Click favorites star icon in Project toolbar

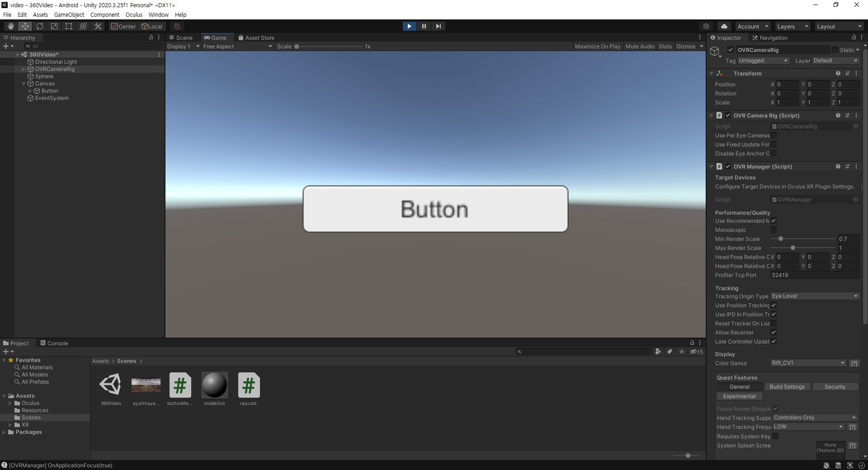tap(682, 352)
